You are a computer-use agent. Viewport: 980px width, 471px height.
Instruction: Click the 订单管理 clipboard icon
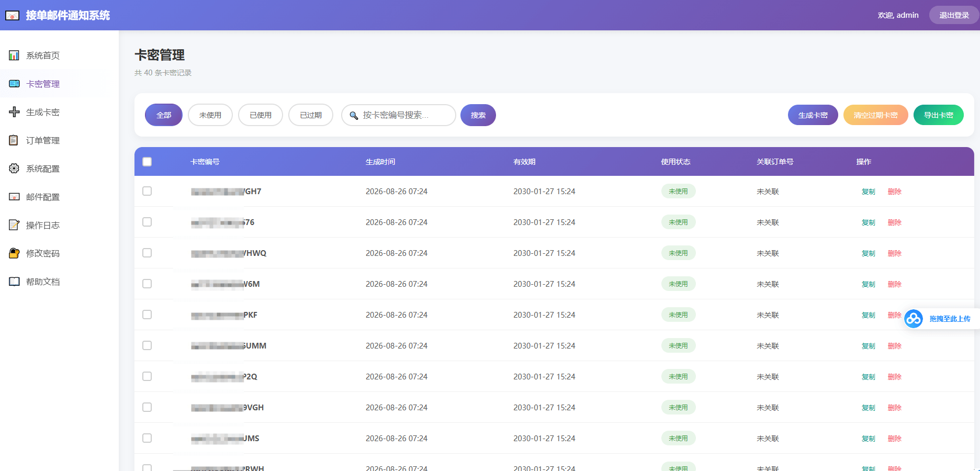14,140
